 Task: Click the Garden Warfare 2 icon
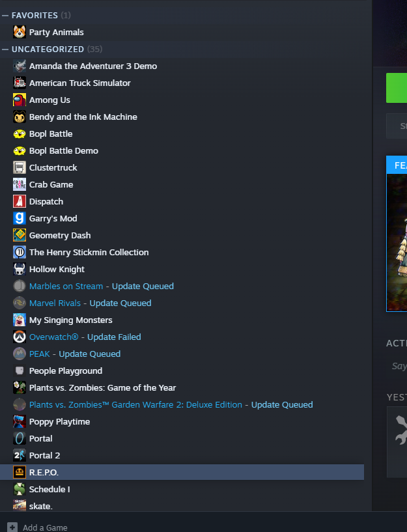20,405
